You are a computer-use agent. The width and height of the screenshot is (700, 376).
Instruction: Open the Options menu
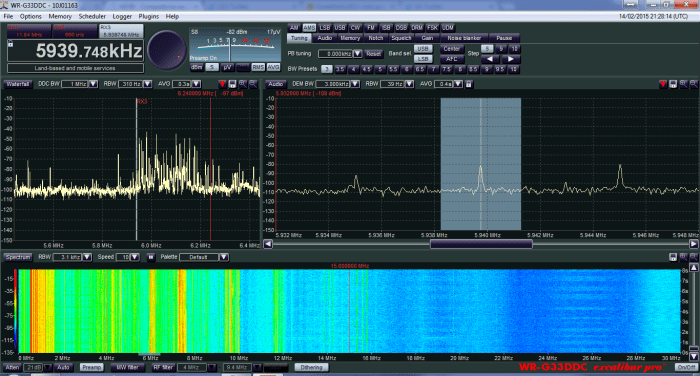click(x=30, y=17)
